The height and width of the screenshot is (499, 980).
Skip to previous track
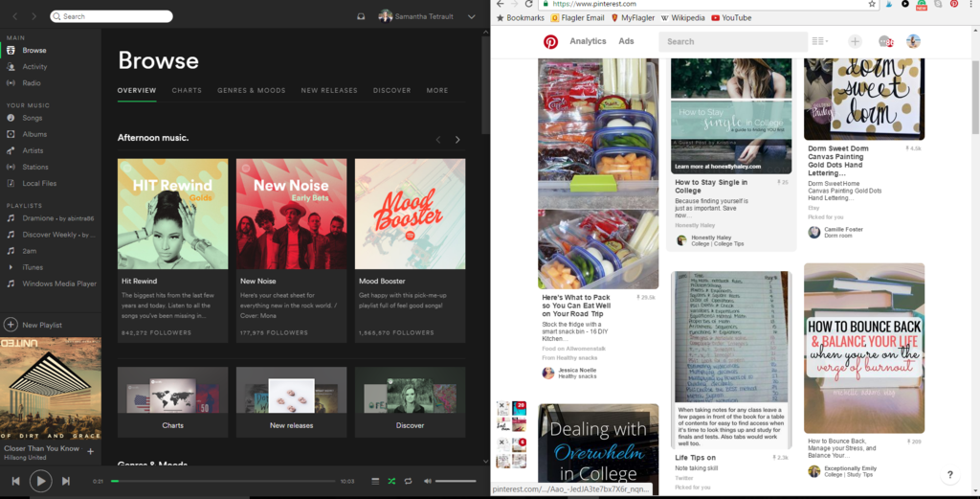16,481
